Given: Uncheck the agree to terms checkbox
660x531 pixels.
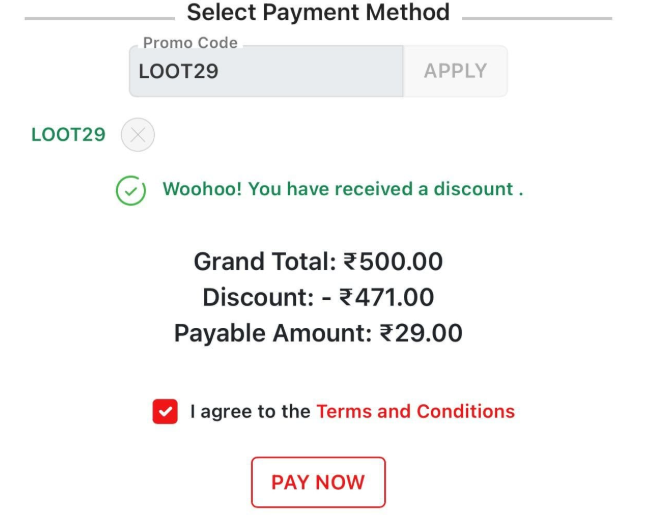Looking at the screenshot, I should pos(165,411).
